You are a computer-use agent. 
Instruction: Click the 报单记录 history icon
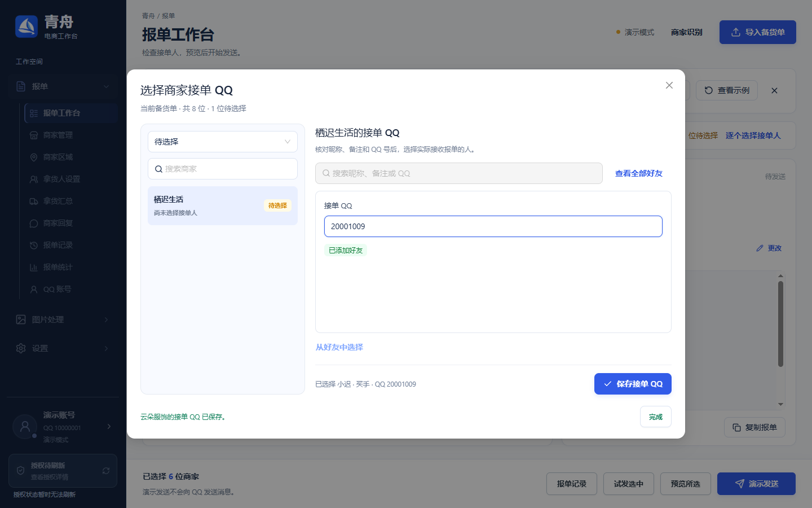[x=34, y=245]
